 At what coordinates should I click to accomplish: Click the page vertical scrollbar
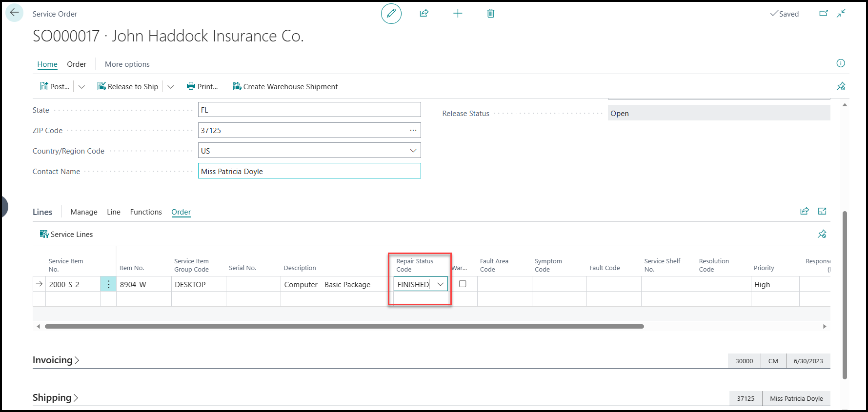(x=845, y=295)
